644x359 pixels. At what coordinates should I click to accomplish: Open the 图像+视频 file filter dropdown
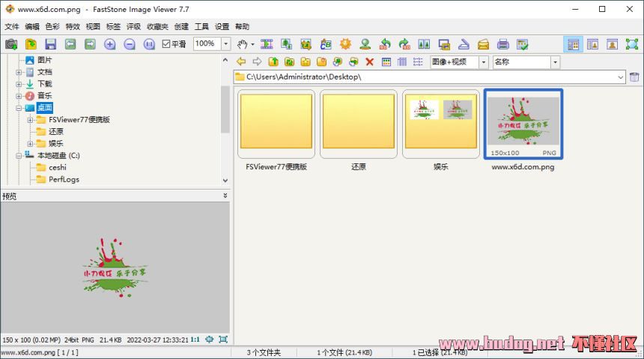(x=483, y=61)
